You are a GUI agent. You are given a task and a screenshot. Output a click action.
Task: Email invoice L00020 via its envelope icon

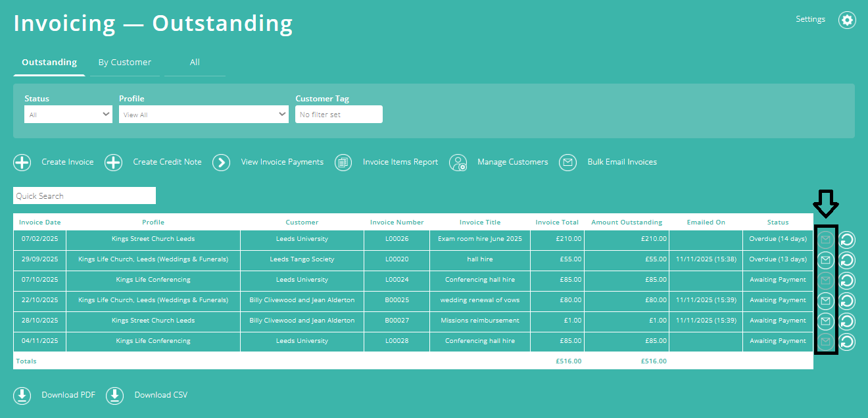coord(826,259)
